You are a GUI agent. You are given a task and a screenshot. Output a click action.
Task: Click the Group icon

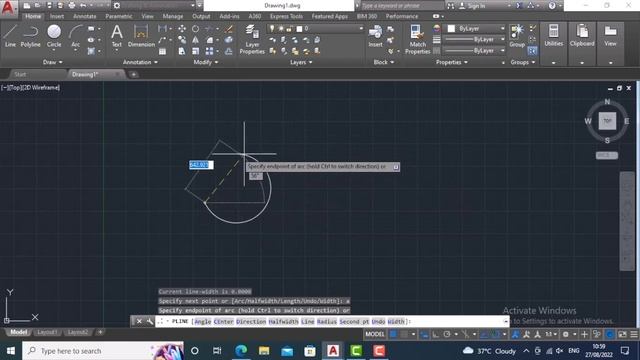point(517,36)
